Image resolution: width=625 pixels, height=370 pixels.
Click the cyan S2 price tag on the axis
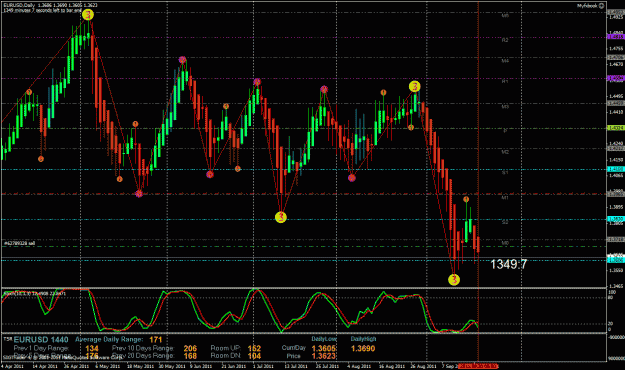615,219
